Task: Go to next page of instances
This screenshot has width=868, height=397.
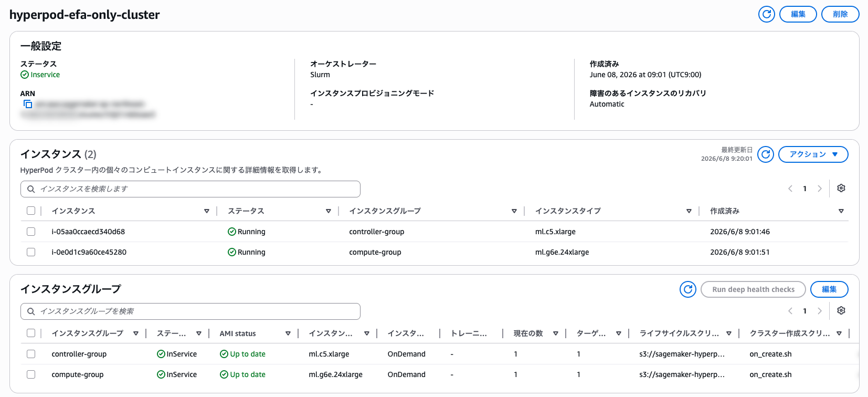Action: tap(819, 189)
